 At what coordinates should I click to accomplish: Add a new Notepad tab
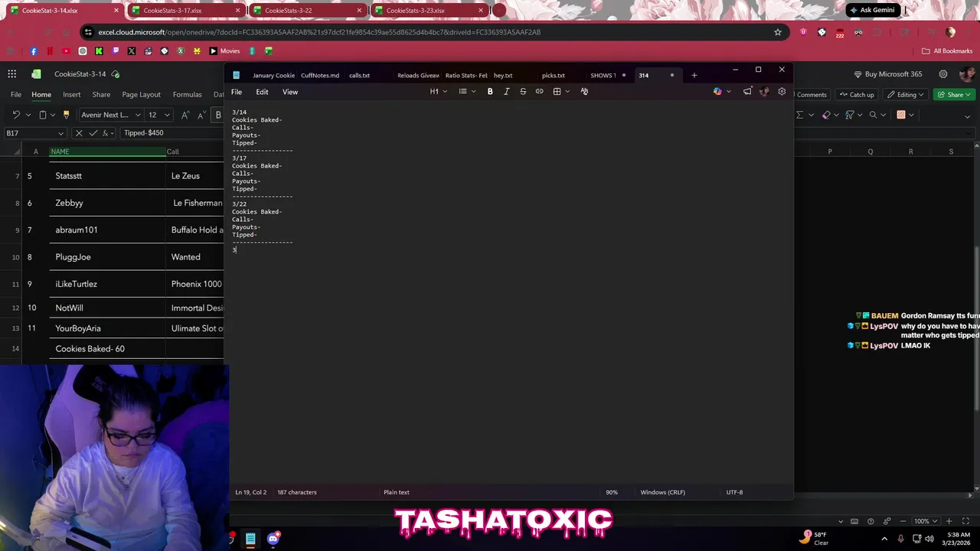click(694, 75)
